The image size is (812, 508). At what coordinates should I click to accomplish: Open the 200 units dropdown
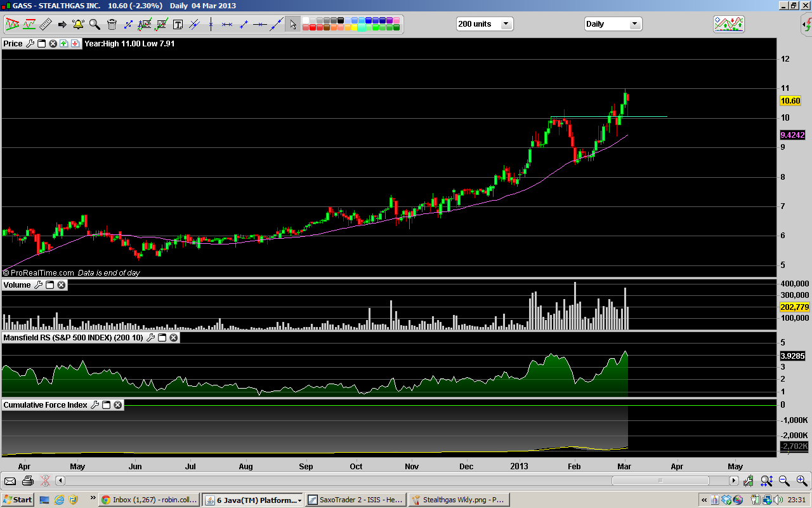point(506,24)
